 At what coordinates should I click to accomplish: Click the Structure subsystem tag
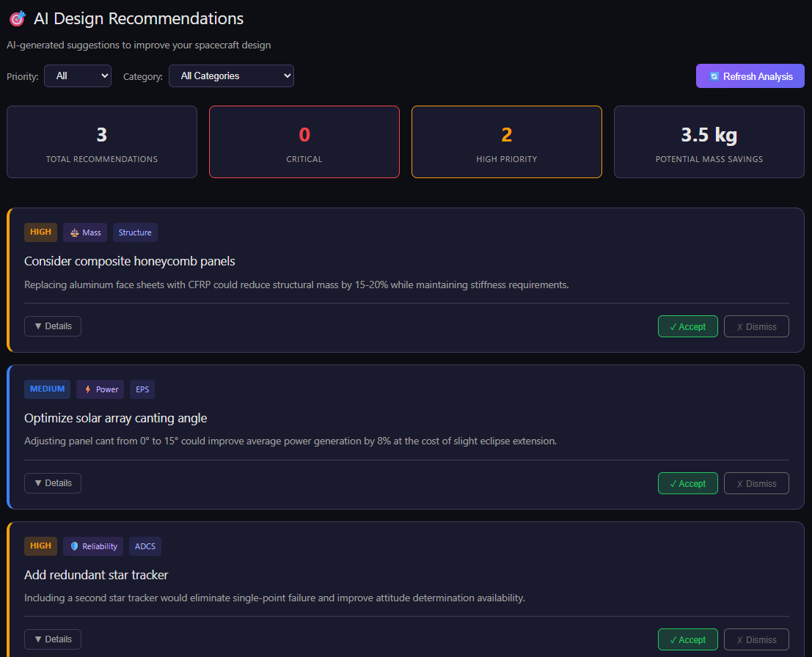click(x=135, y=232)
